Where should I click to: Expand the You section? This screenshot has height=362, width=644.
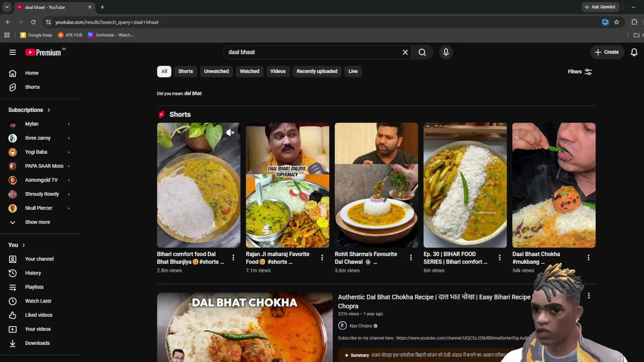17,245
